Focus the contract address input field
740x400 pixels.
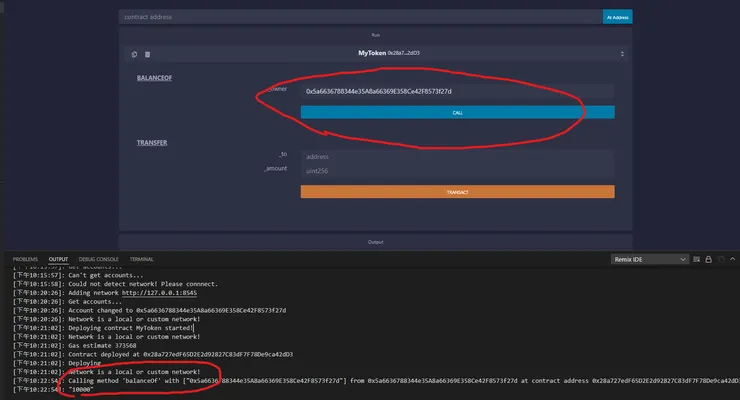click(361, 17)
